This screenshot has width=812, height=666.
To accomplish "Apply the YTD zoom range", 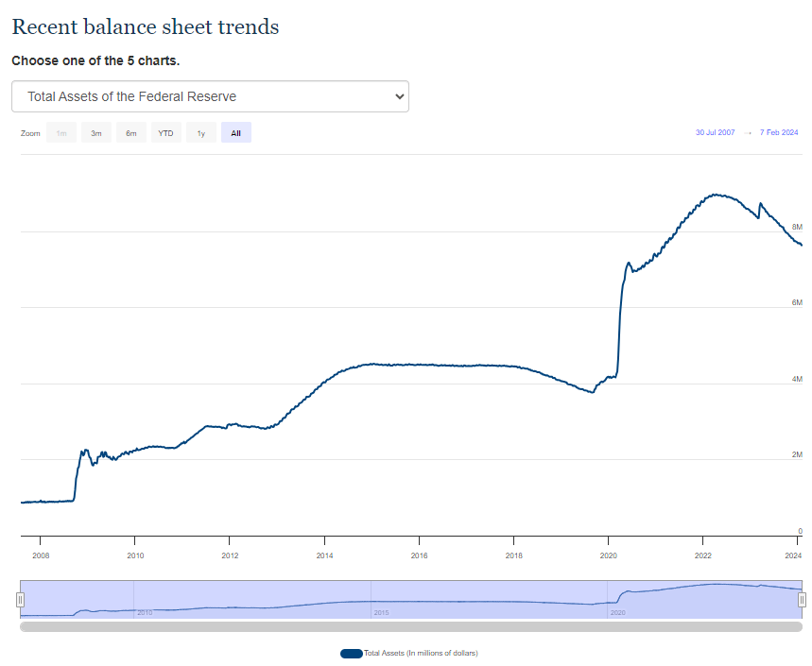I will (x=165, y=132).
